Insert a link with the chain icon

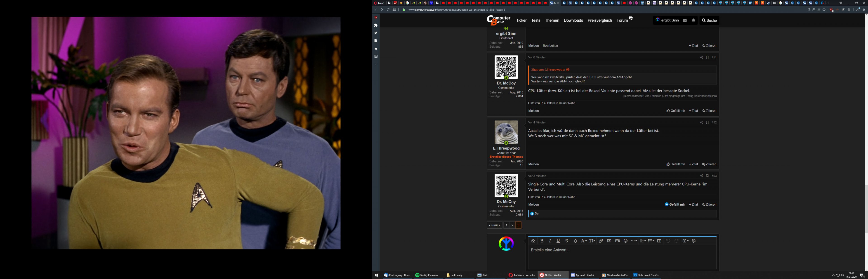coord(601,241)
